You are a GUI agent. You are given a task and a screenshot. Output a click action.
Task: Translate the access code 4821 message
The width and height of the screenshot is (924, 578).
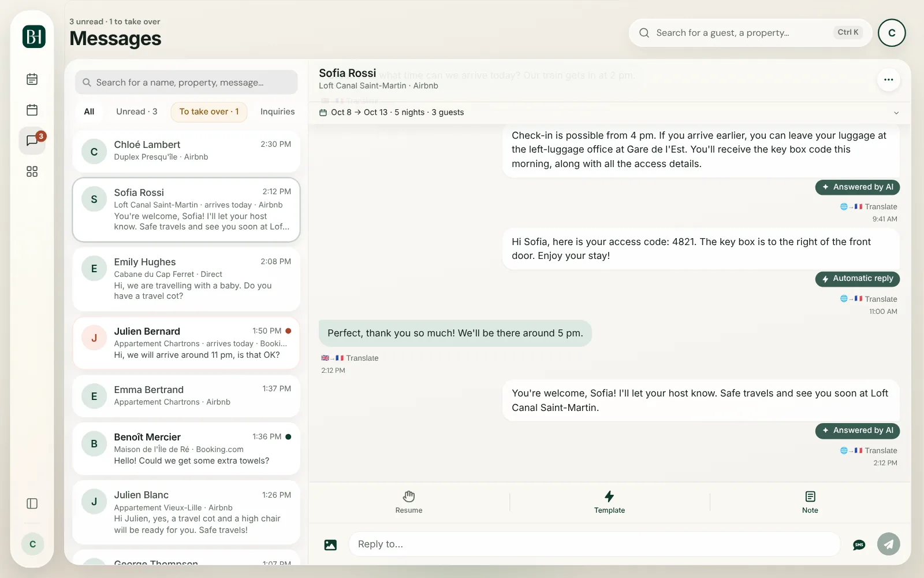[x=869, y=299]
